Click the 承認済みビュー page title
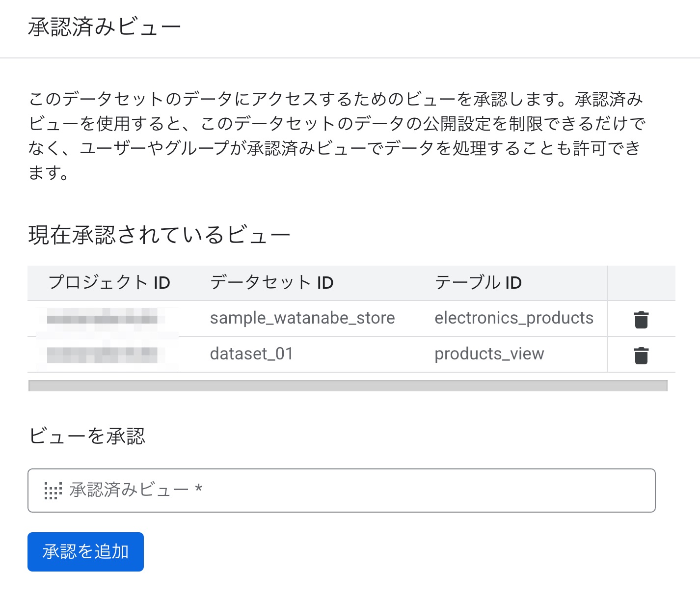Viewport: 700px width, 600px height. point(105,27)
